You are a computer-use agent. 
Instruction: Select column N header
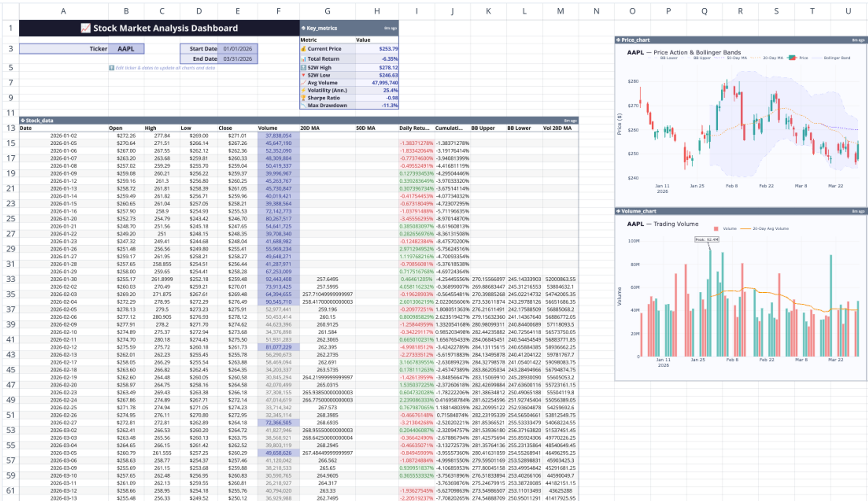[596, 11]
